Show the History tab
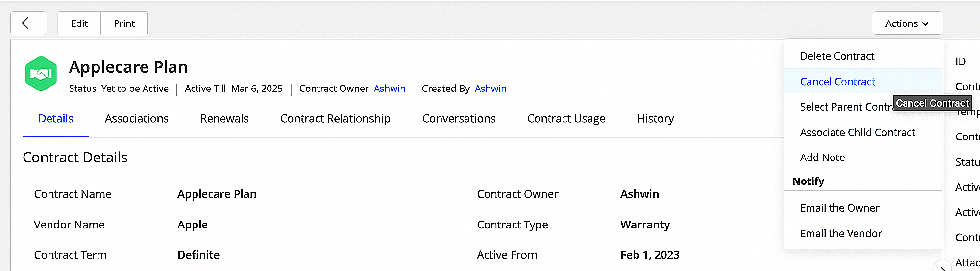The image size is (980, 271). 655,119
